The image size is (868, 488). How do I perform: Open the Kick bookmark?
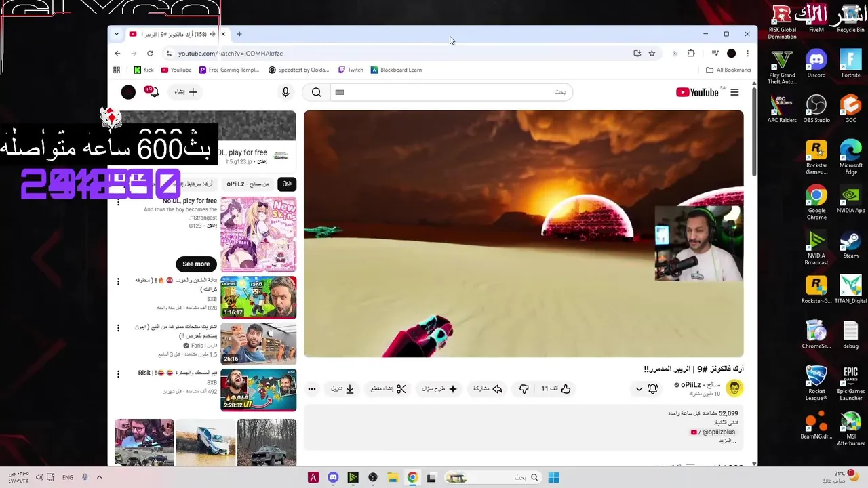(x=144, y=70)
